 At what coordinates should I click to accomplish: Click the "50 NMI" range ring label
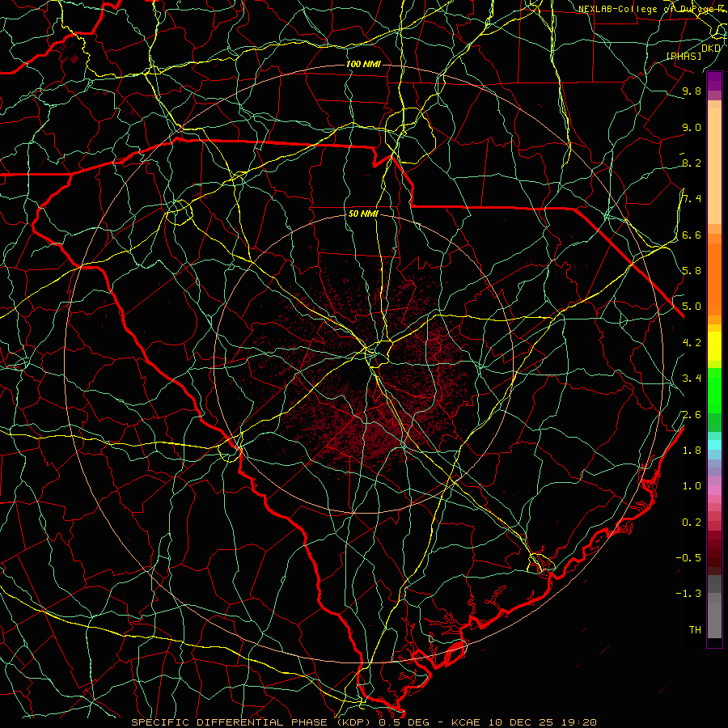363,214
